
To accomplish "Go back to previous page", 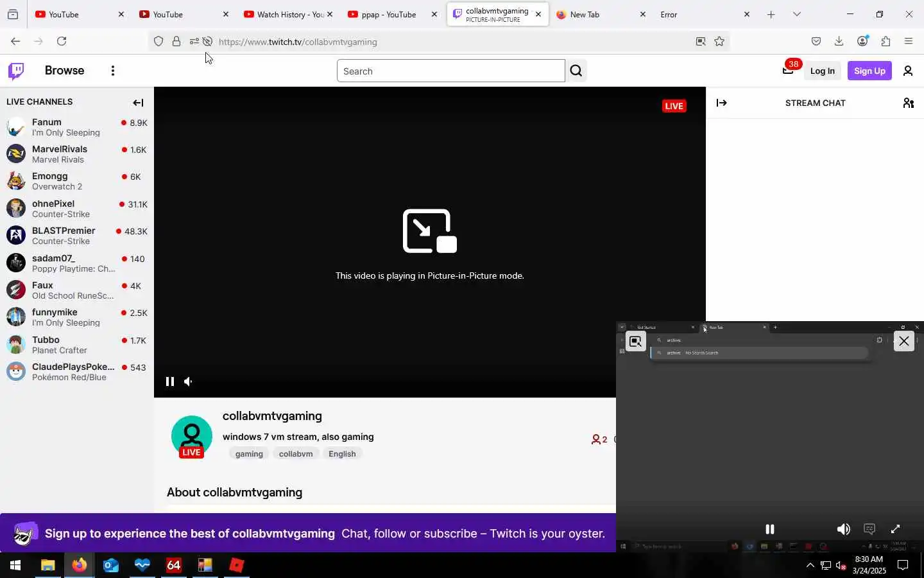I will coord(15,41).
